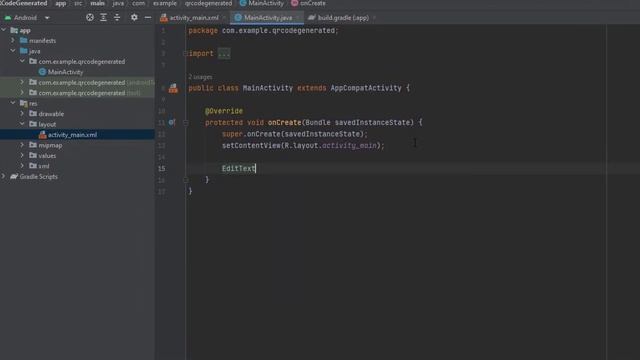The image size is (640, 360).
Task: Expand the com.example.qrcodegenerated androidTest package
Action: click(x=22, y=82)
